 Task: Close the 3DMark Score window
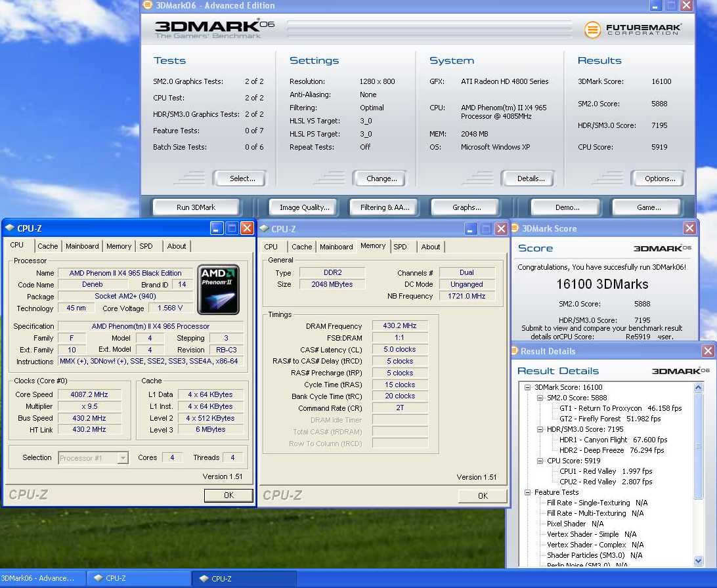689,228
